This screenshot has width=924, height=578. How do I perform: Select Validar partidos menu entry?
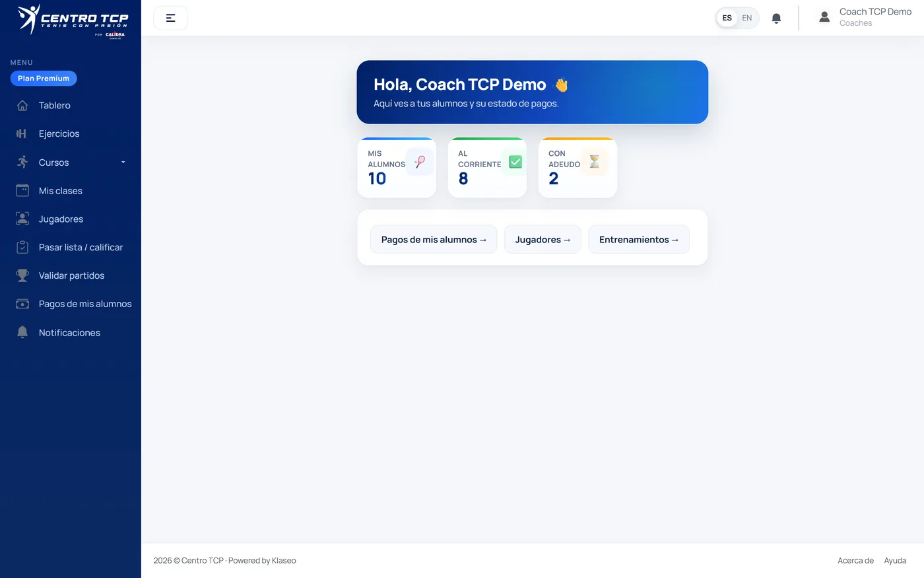tap(71, 275)
